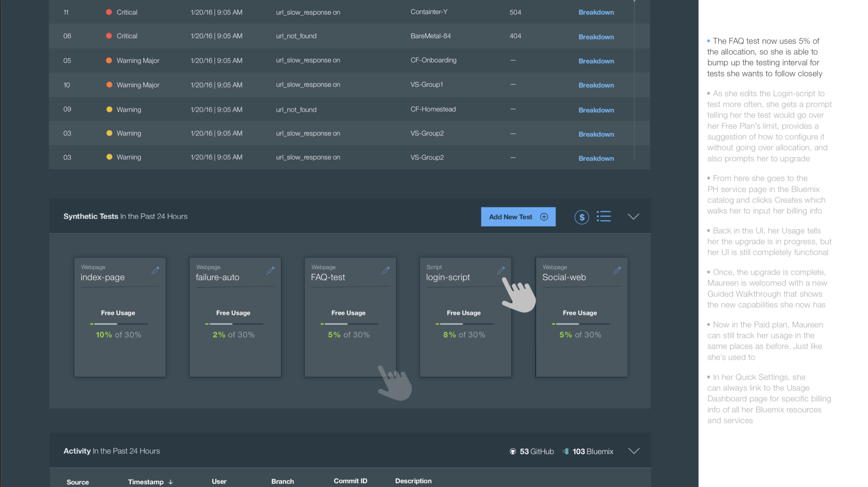
Task: Open billing usage dollar-sign icon
Action: [582, 217]
